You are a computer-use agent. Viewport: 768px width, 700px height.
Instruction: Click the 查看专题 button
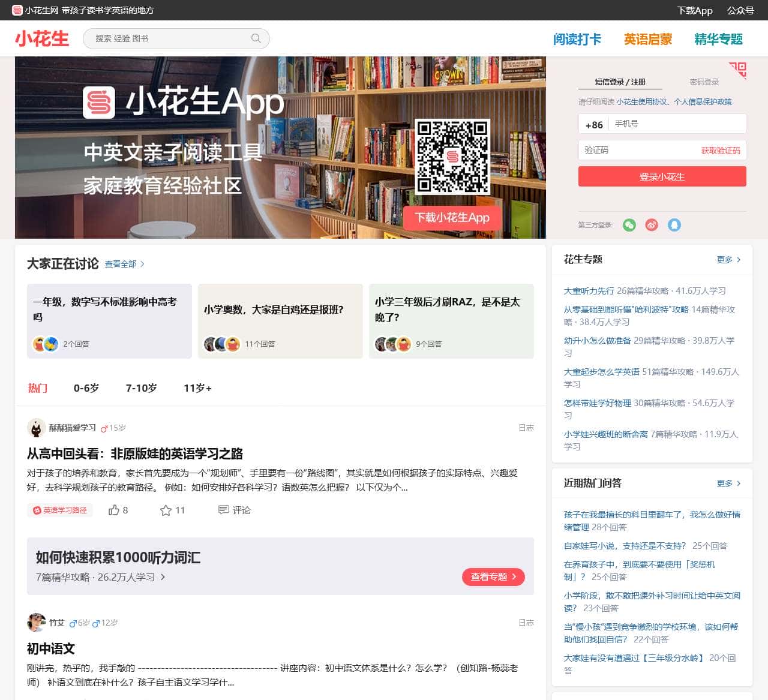point(493,577)
